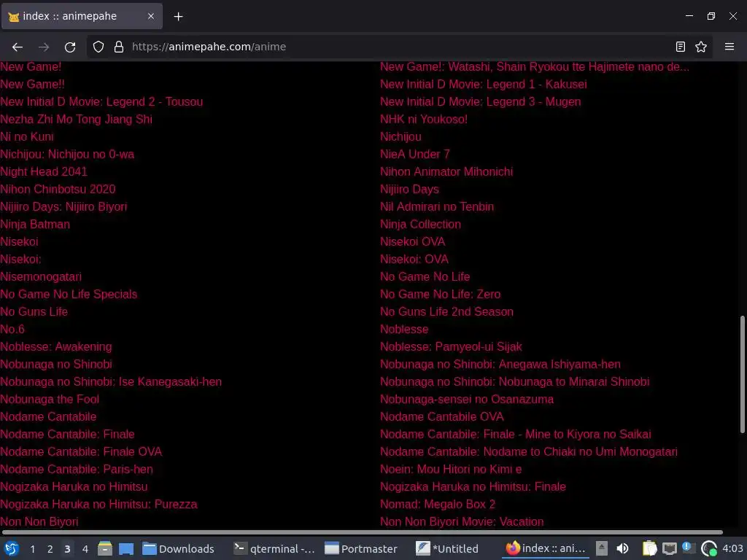Open Nihon Chinbotsu 2020 link
This screenshot has height=560, width=747.
click(58, 190)
